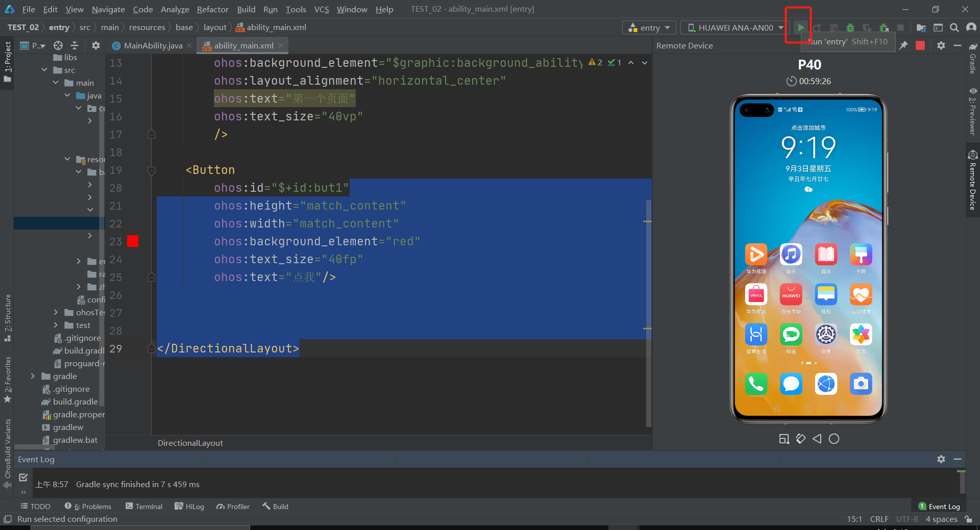The height and width of the screenshot is (530, 980).
Task: Toggle tool window quick access in status bar corner
Action: tap(7, 519)
